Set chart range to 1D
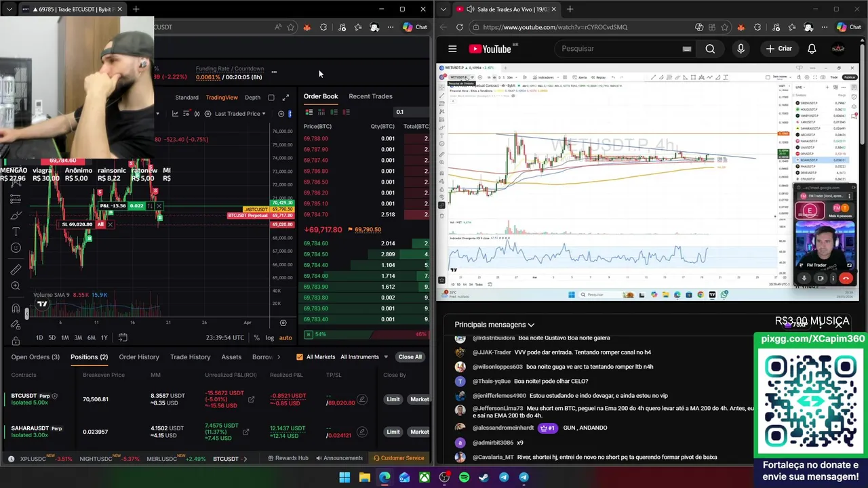This screenshot has width=868, height=488. [39, 338]
